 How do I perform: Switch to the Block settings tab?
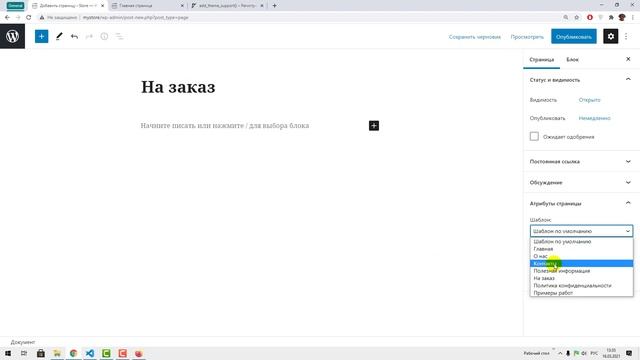[x=572, y=60]
